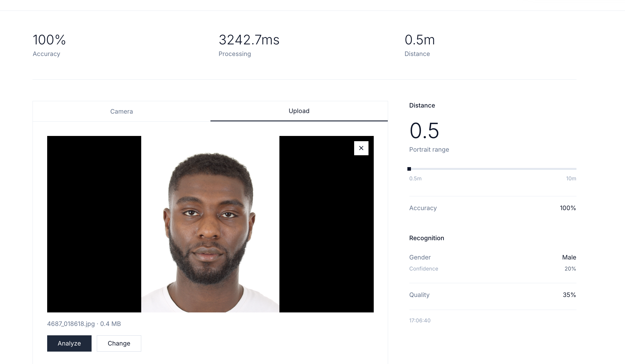625x364 pixels.
Task: Click the 17:06:40 timestamp
Action: point(420,320)
